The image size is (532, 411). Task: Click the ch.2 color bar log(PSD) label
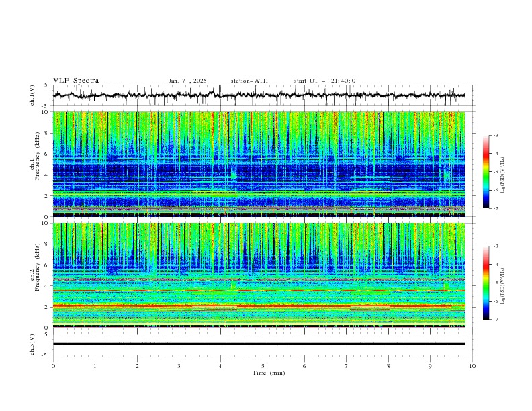[503, 286]
